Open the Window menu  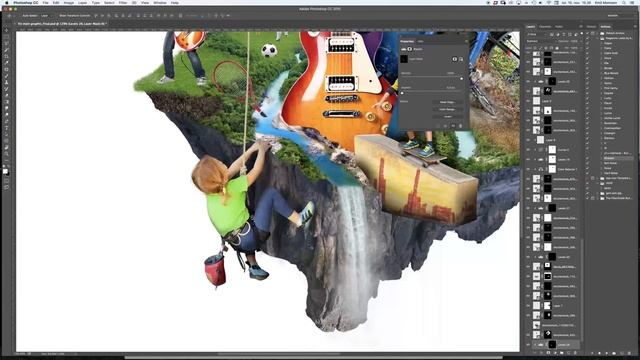click(x=160, y=2)
